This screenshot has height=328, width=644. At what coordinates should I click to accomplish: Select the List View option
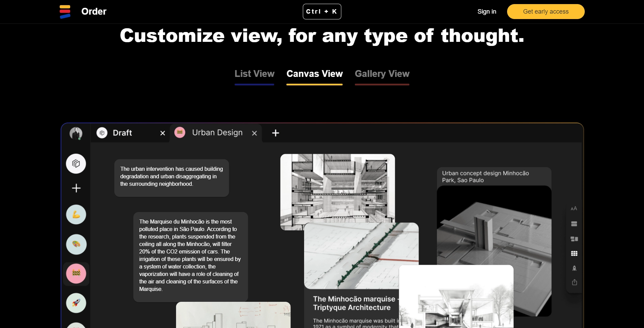click(254, 73)
